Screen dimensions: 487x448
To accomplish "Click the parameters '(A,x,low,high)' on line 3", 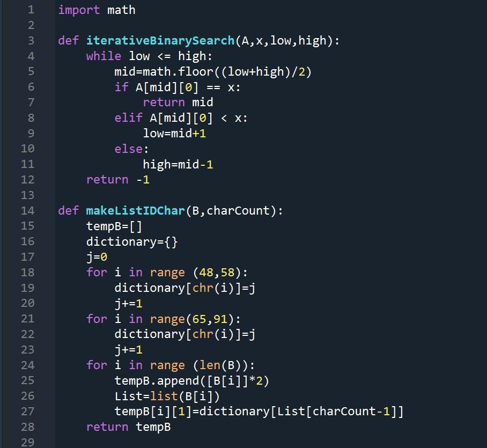I will (284, 41).
